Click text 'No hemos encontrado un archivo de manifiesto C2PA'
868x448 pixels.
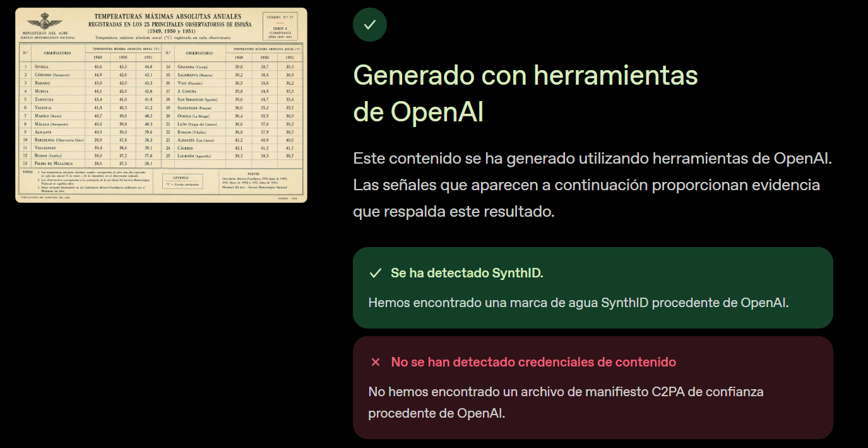[566, 403]
